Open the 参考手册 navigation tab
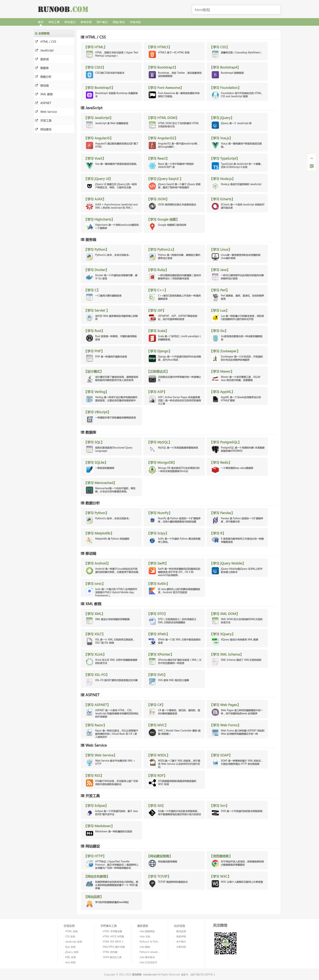Viewport: 319px width, 980px height. coord(86,22)
